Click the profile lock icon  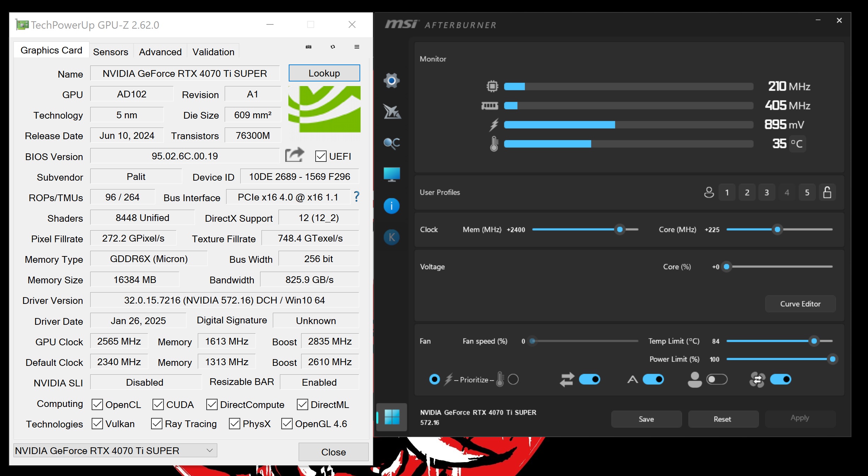(827, 192)
